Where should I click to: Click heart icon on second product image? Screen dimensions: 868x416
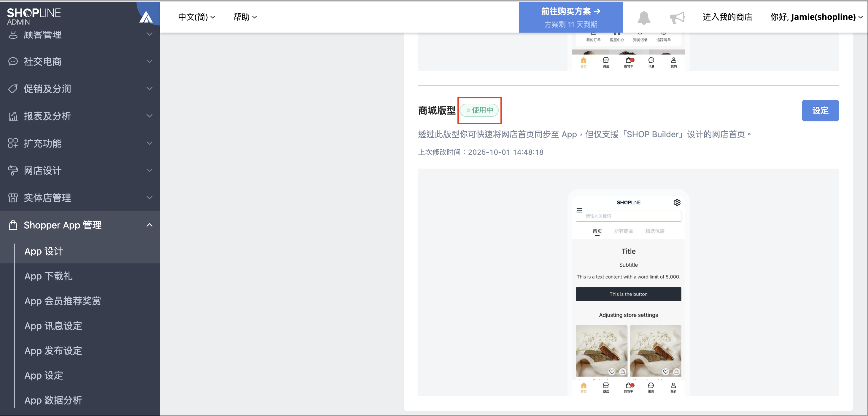(x=666, y=372)
